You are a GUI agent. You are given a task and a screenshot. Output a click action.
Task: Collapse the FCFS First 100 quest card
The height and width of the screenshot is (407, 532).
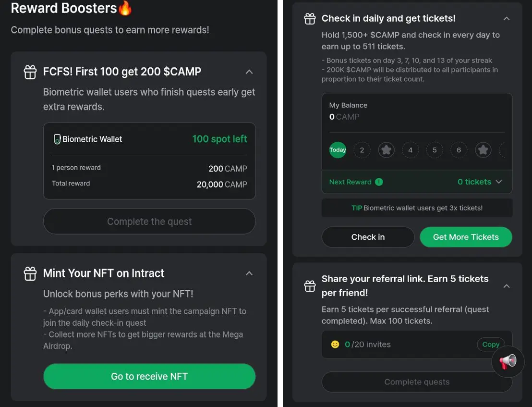point(249,72)
